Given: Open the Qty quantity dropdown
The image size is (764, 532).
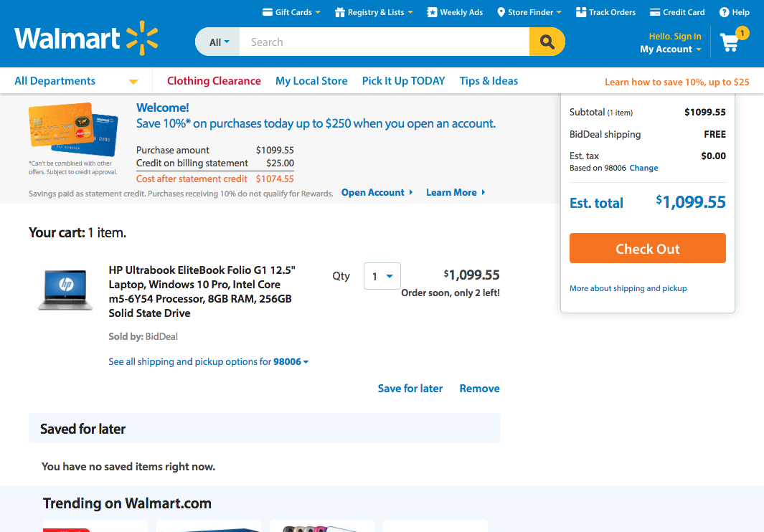Looking at the screenshot, I should (x=382, y=276).
